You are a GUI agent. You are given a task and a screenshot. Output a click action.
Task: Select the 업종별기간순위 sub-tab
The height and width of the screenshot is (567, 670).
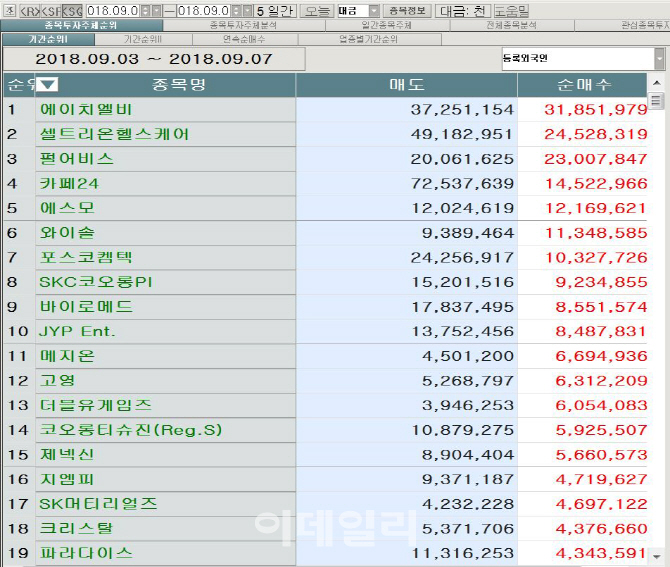(369, 39)
